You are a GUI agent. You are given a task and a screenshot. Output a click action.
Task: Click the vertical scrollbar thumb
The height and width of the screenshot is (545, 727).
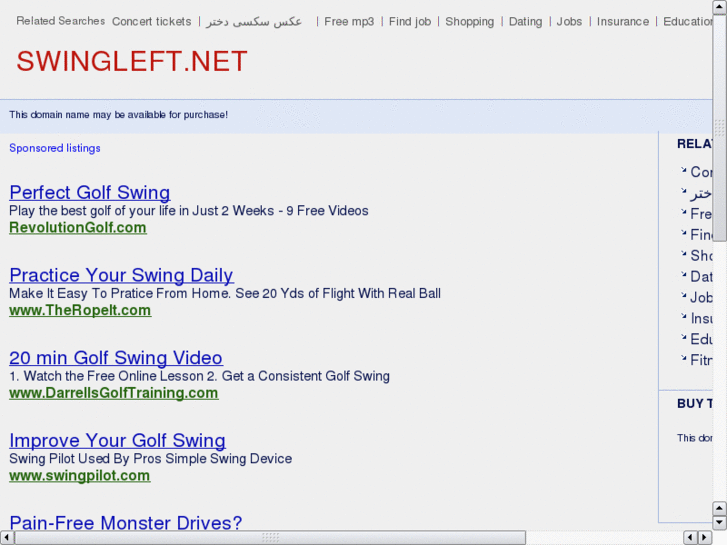(719, 128)
